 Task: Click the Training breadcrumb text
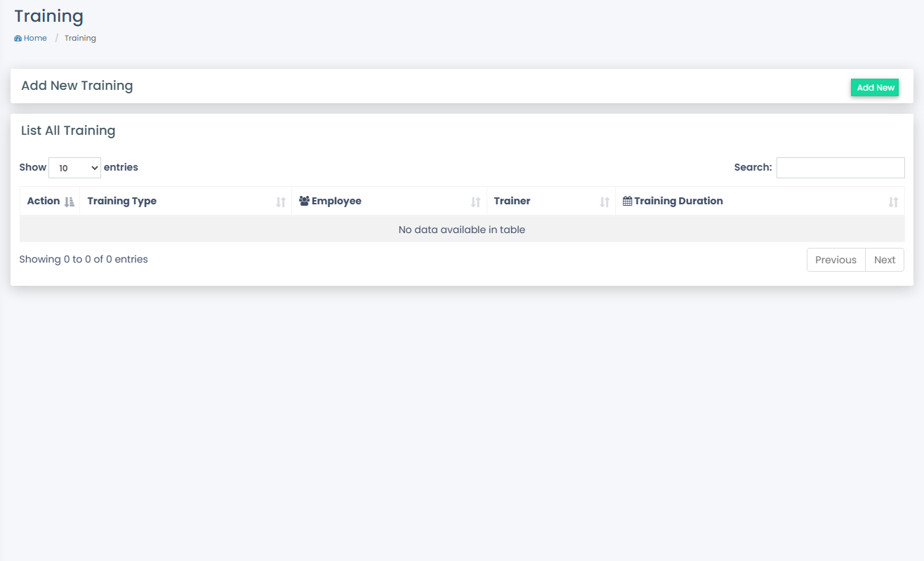(80, 38)
